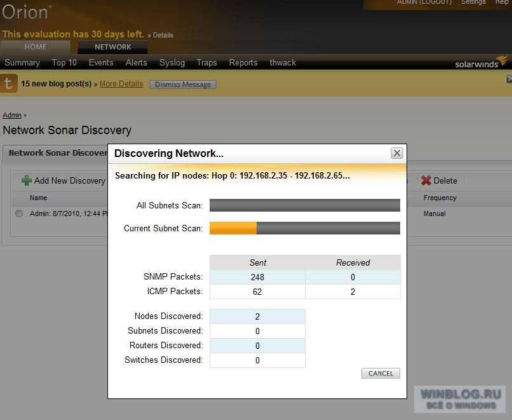Open the Syslog menu item
The image size is (512, 420).
(x=172, y=62)
